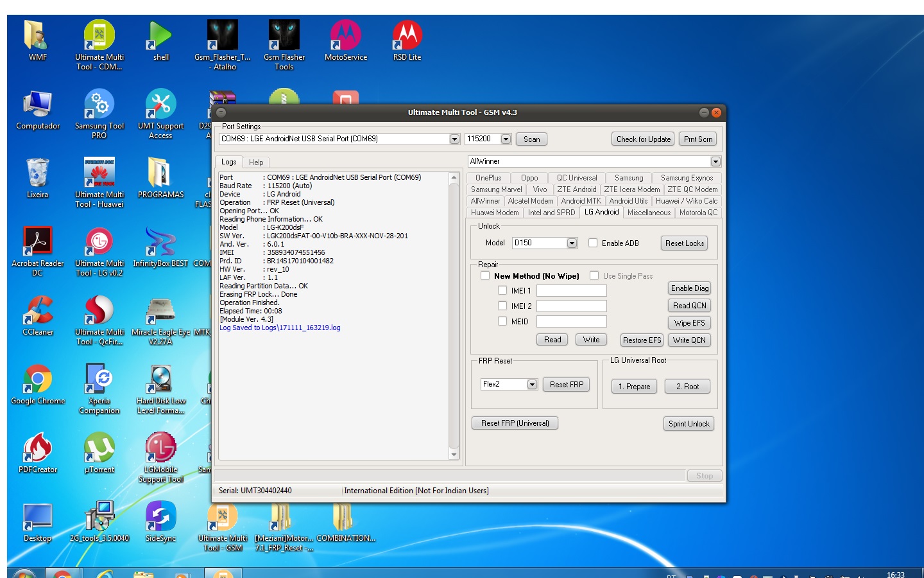The height and width of the screenshot is (578, 924).
Task: Open Gsm Flasher Tools shortcut
Action: coord(284,45)
